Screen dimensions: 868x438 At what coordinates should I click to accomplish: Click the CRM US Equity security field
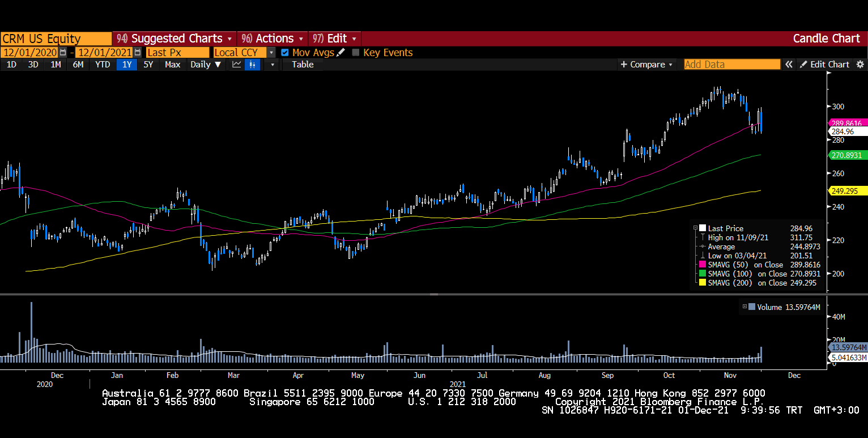click(x=56, y=39)
